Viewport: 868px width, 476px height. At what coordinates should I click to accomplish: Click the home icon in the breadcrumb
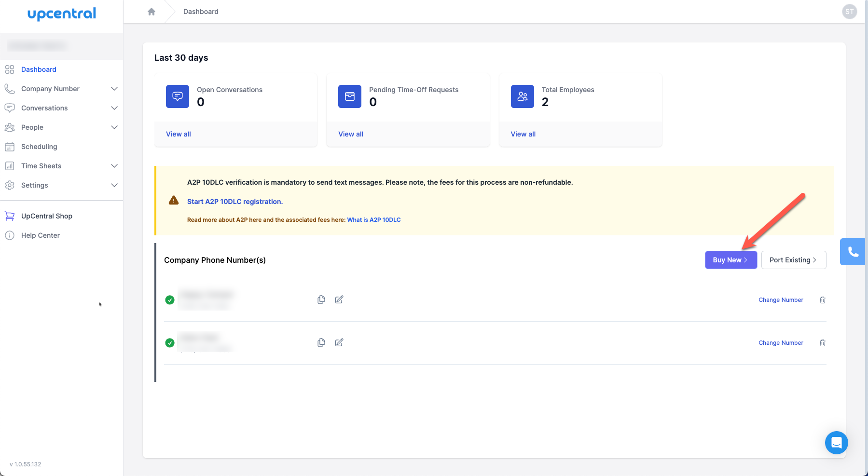(152, 11)
